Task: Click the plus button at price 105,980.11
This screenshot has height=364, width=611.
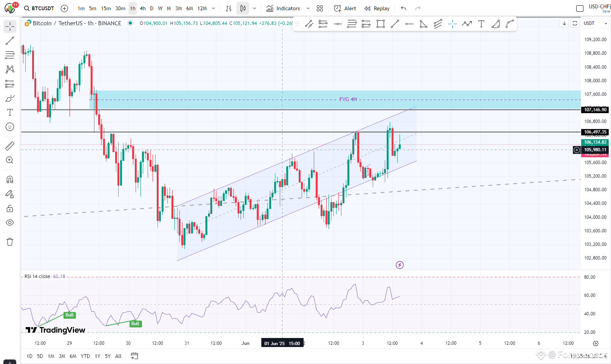Action: (577, 150)
